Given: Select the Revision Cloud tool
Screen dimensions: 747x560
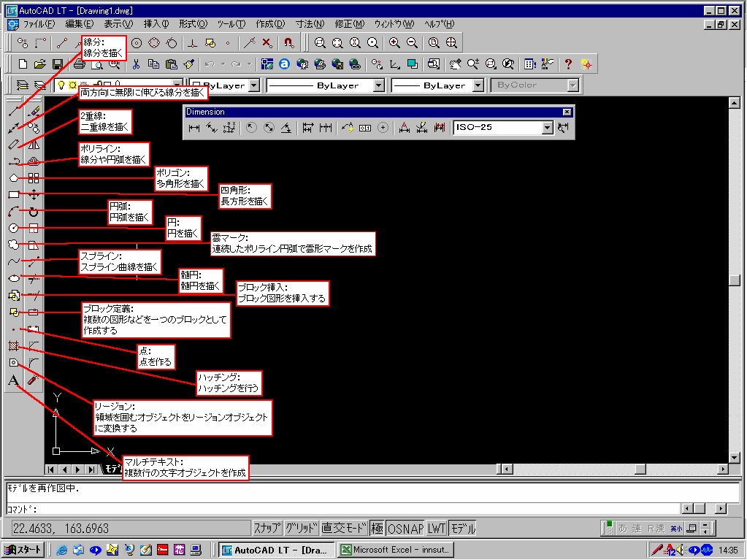Looking at the screenshot, I should 14,245.
